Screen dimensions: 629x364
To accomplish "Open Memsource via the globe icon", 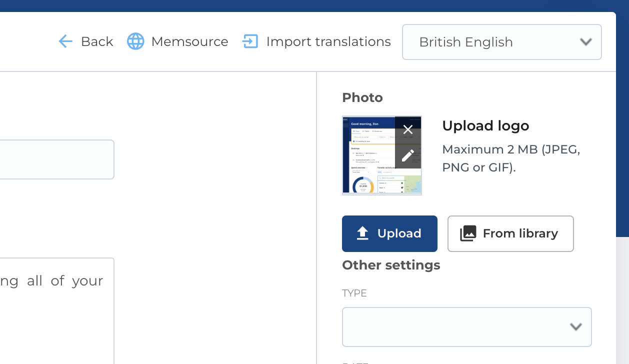I will click(x=135, y=42).
